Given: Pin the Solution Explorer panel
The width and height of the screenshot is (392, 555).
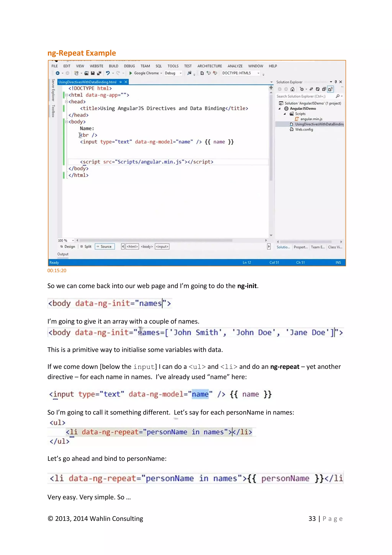Looking at the screenshot, I should (x=336, y=82).
